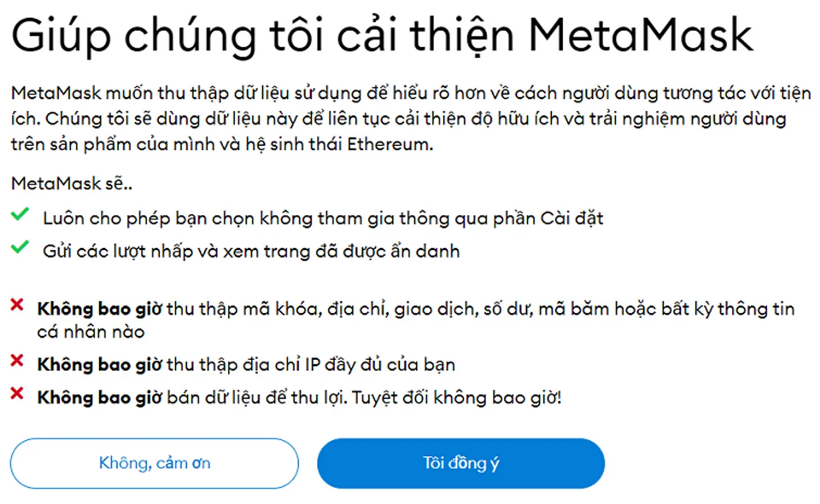Click bold "Không bao giờ" before "thu thập mã khóa"

pos(99,309)
